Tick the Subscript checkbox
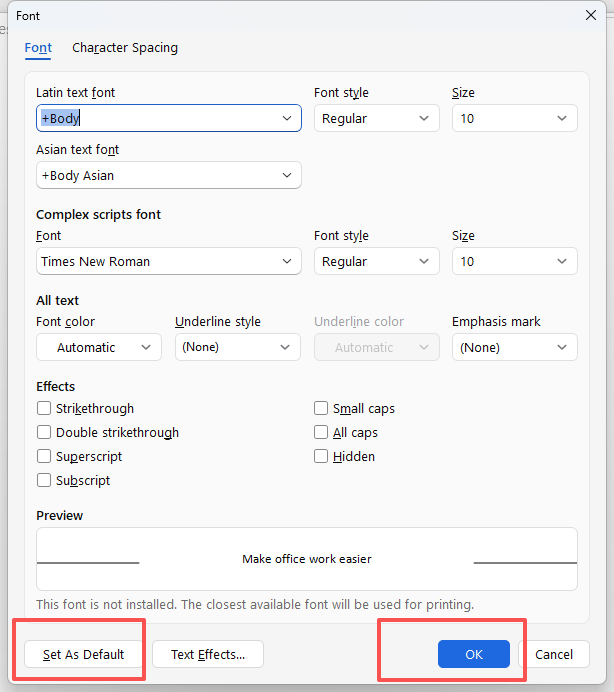The width and height of the screenshot is (614, 692). tap(44, 480)
